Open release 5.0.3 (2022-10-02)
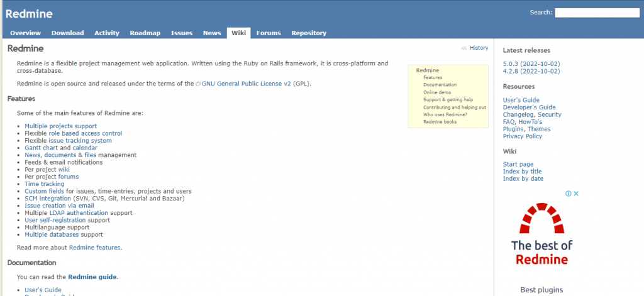Screen dimensions: 644x296 [531, 64]
